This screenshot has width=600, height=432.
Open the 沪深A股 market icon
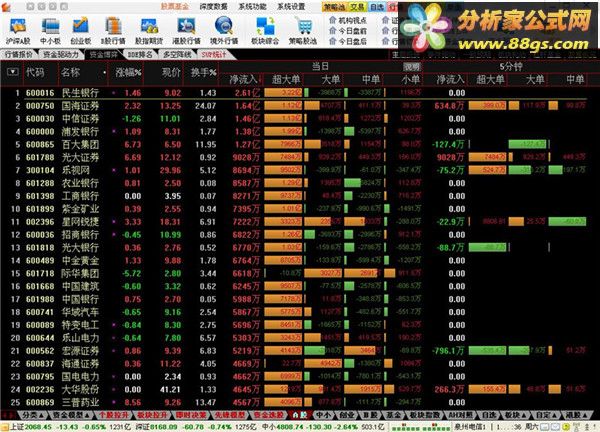(18, 31)
